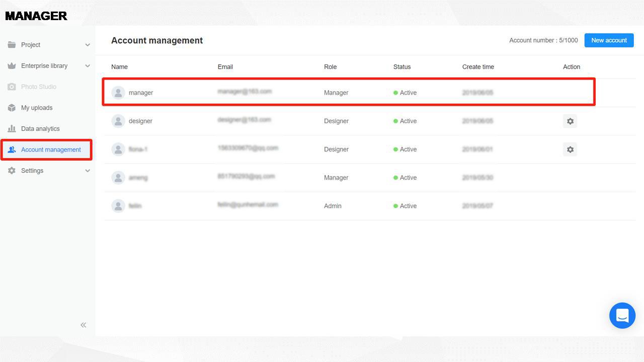Open action gear in the fiona-1 row
644x362 pixels.
click(x=570, y=149)
